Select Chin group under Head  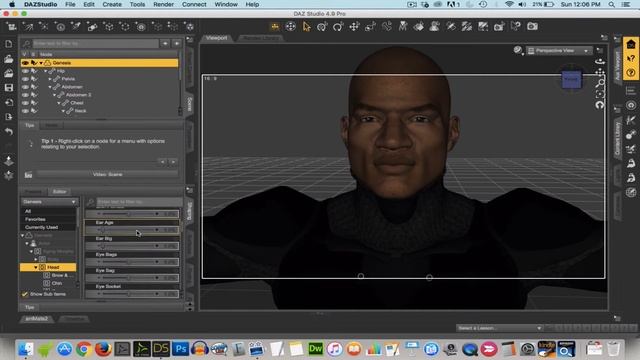point(57,283)
